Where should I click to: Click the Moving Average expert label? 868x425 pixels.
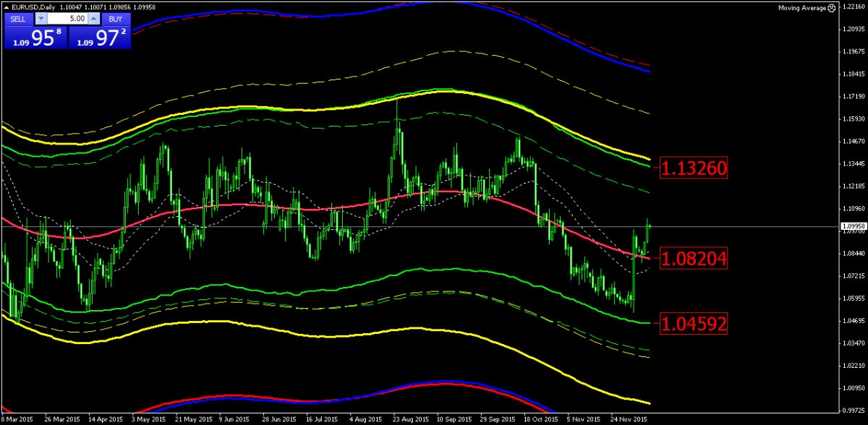tap(801, 8)
